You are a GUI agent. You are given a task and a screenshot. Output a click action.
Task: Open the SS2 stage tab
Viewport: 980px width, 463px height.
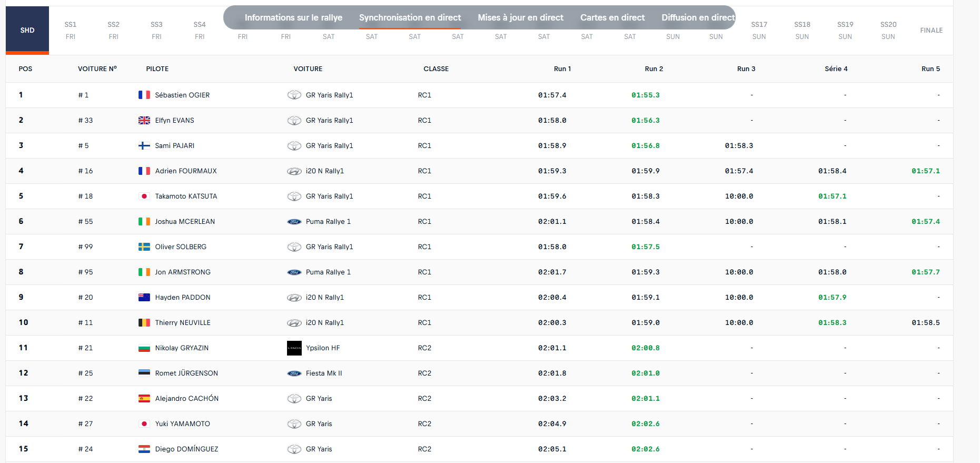[114, 30]
